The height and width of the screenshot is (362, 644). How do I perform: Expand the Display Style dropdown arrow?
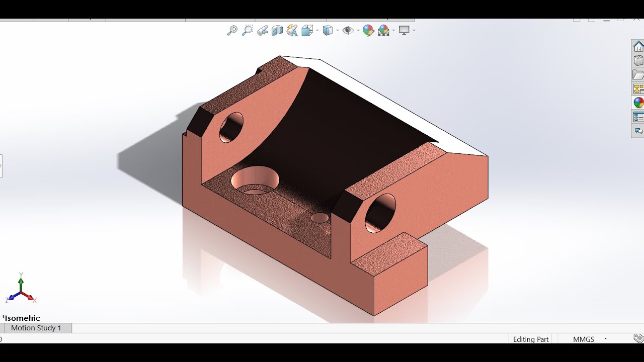coord(337,31)
